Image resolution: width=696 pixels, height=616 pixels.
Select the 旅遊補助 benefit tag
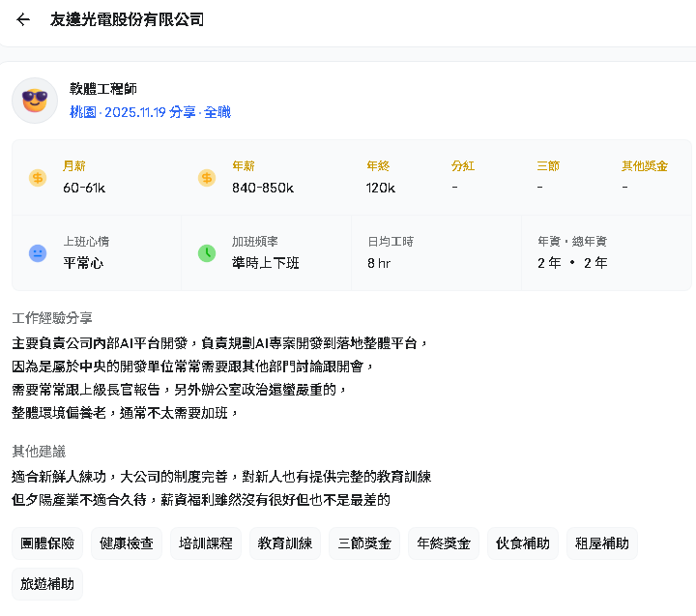click(47, 584)
